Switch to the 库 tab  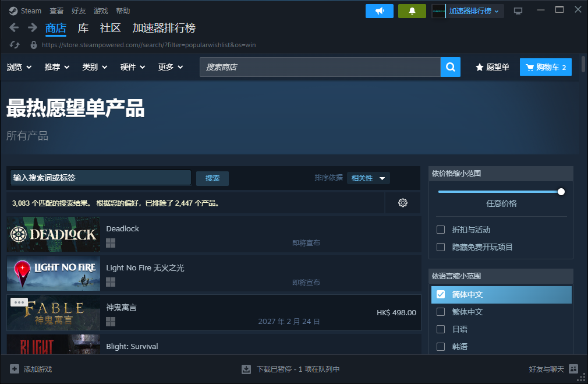(x=83, y=28)
